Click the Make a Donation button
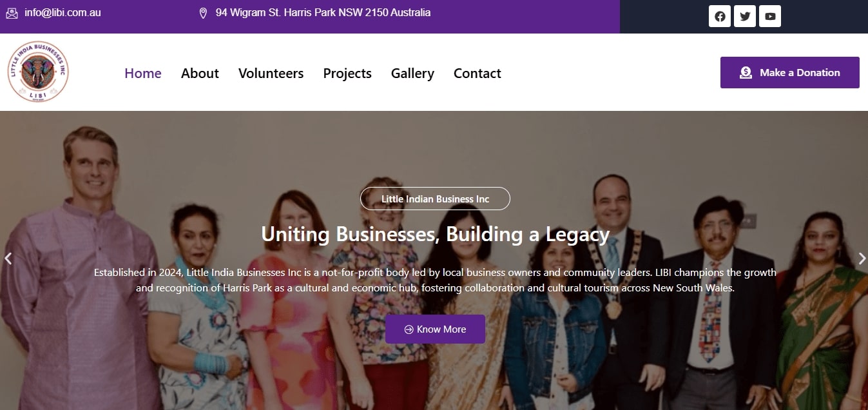Screen dimensions: 868x410 [x=789, y=72]
